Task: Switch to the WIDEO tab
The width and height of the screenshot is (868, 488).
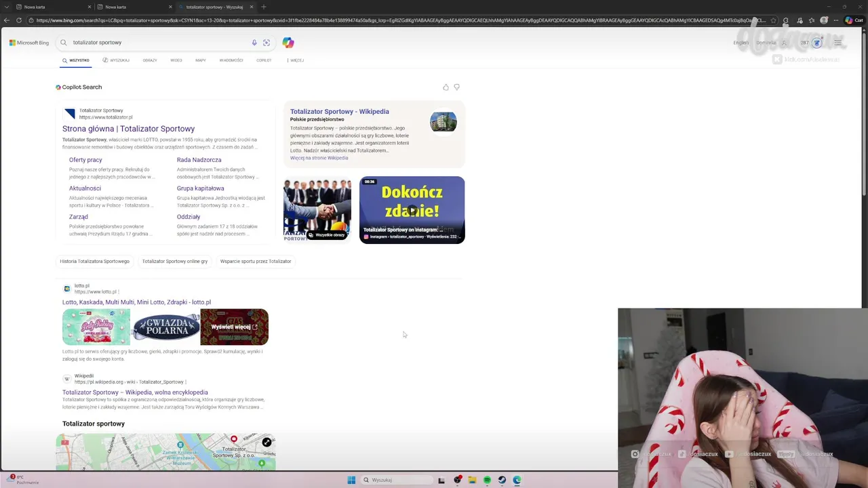Action: point(176,60)
